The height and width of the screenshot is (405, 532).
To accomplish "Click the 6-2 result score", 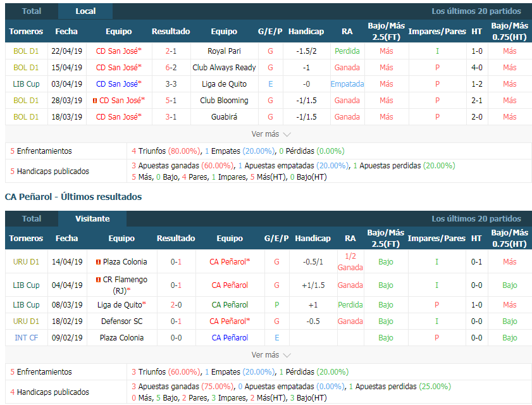I will [x=171, y=68].
